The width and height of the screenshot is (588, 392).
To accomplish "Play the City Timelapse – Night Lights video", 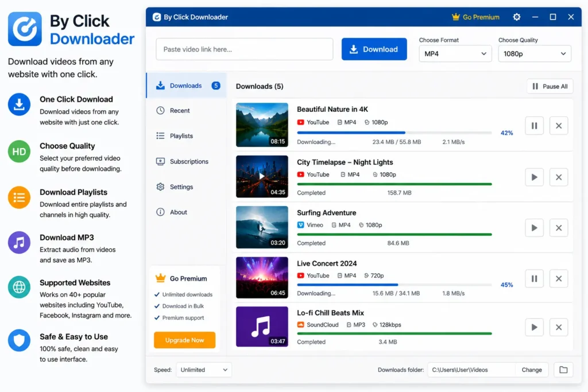I will coord(534,177).
